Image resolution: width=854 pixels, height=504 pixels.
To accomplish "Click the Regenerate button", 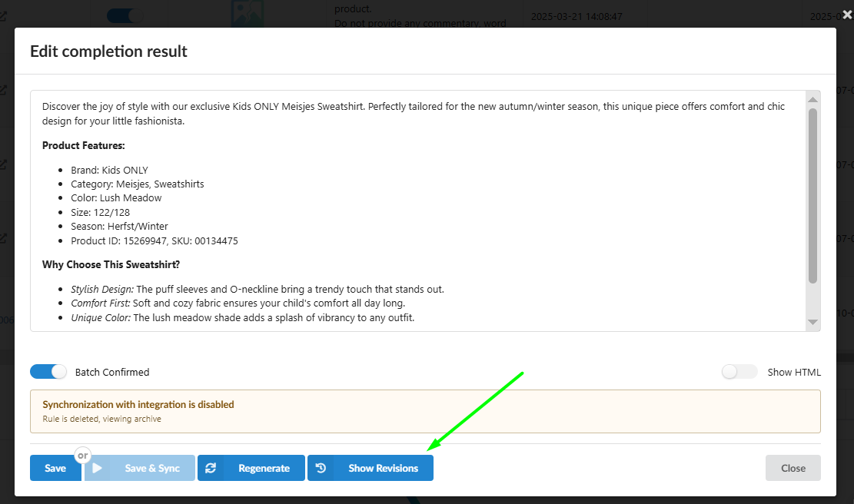I will coord(251,467).
